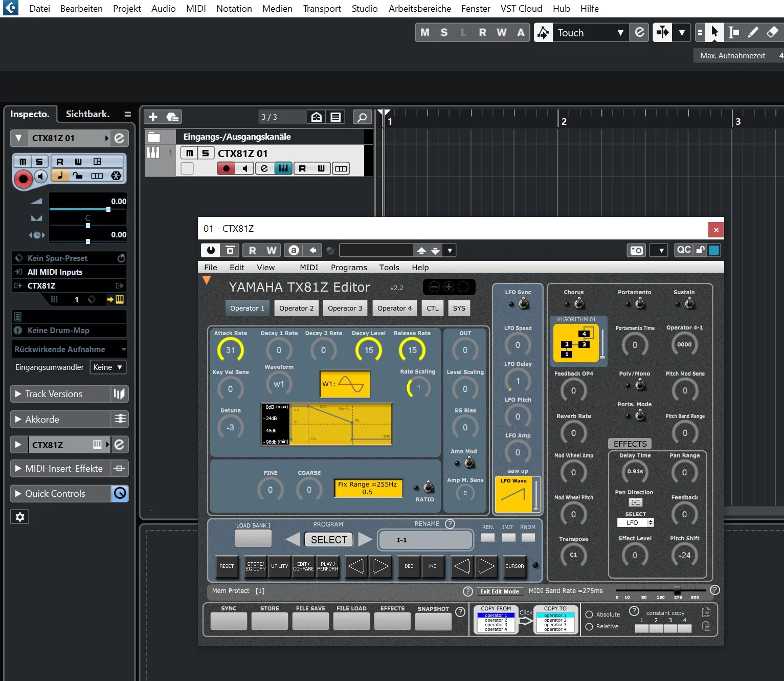This screenshot has width=784, height=681.
Task: Open the Transport menu
Action: pyautogui.click(x=322, y=9)
